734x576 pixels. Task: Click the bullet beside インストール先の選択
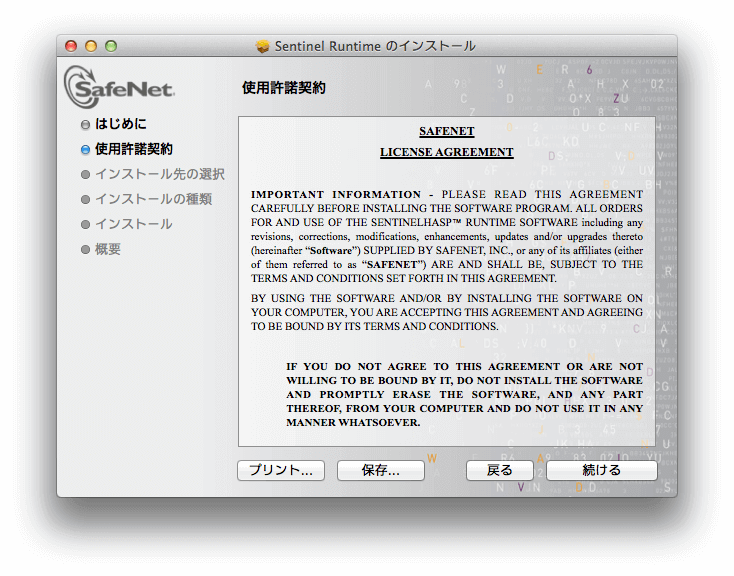[x=85, y=175]
